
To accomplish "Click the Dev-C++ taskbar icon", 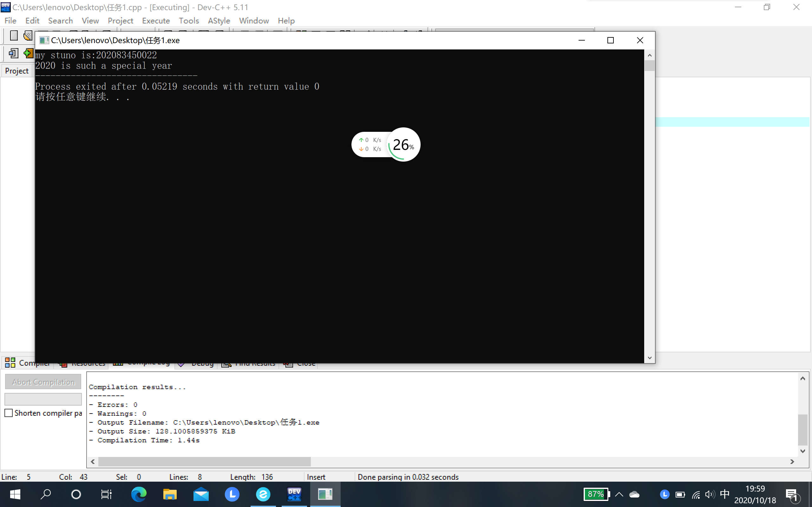I will coord(294,494).
